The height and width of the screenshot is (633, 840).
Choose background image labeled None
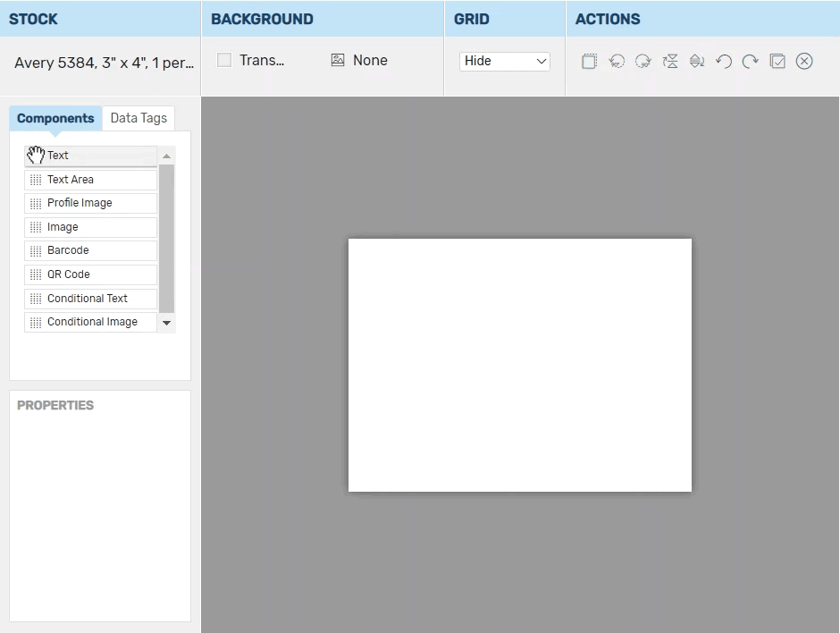tap(359, 60)
